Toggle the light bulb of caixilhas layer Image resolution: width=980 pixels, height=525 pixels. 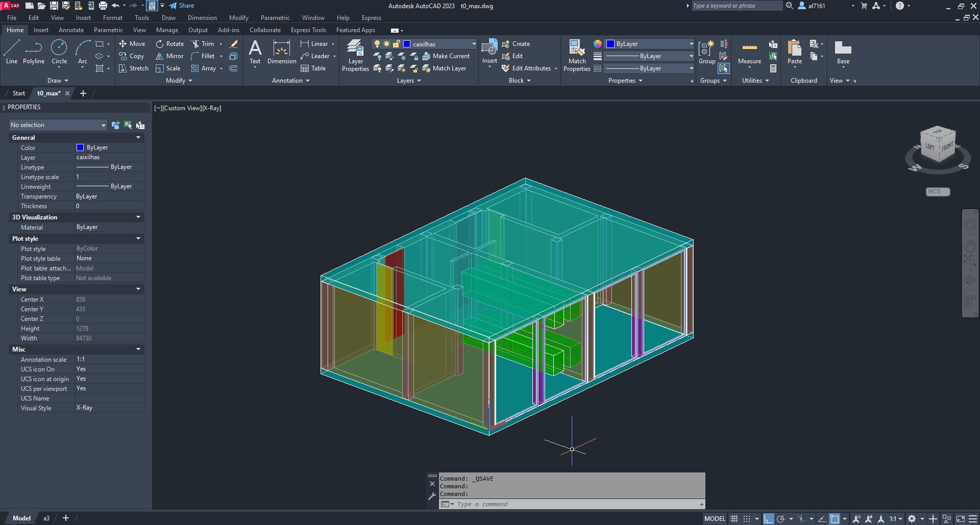point(377,44)
